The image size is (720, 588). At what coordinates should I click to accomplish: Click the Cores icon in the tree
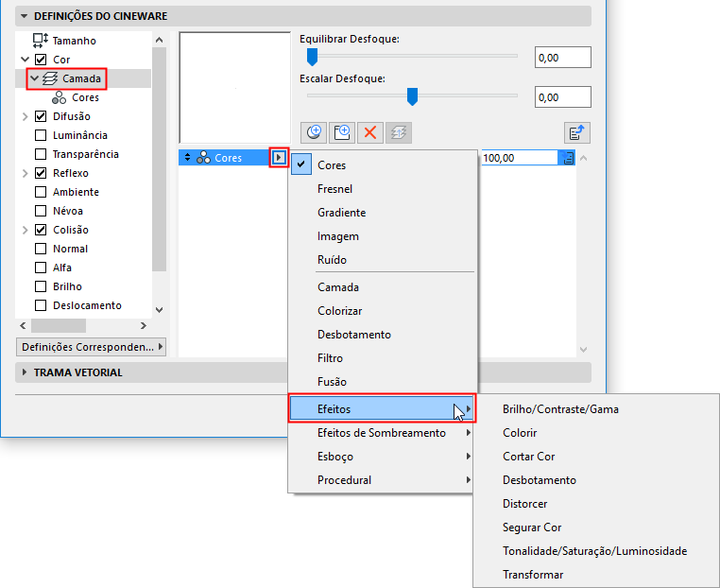click(x=59, y=97)
